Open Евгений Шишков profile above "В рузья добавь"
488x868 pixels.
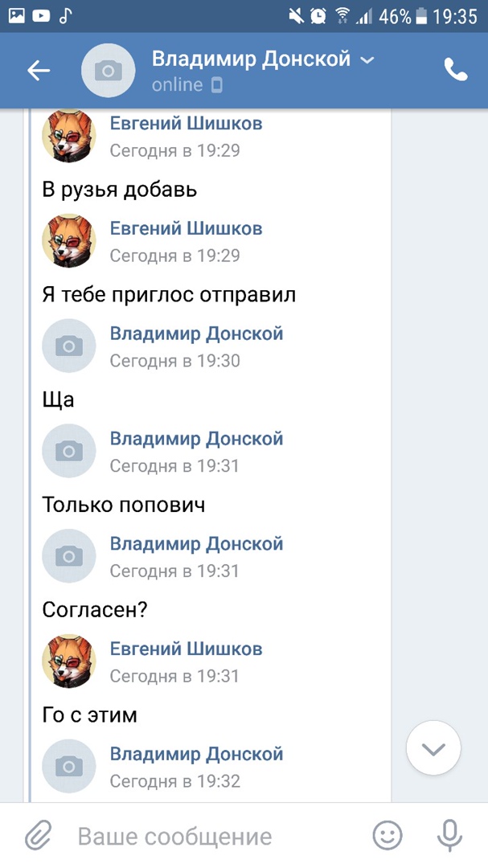pos(186,124)
